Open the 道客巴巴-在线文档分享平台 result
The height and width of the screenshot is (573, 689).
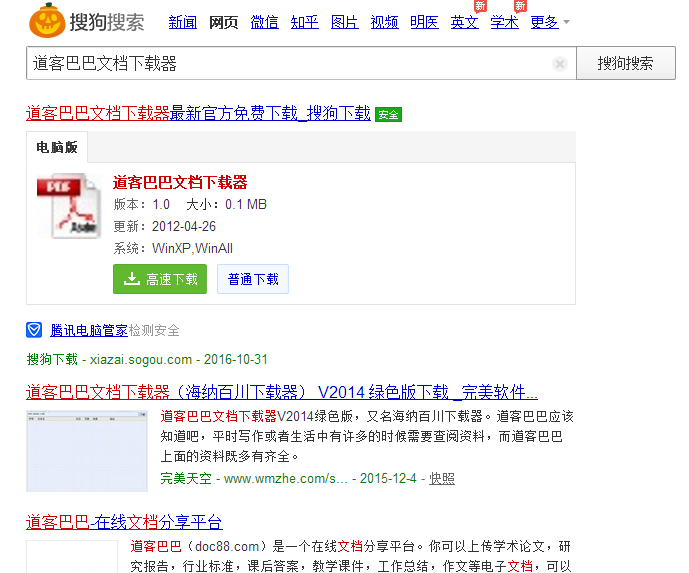(124, 522)
